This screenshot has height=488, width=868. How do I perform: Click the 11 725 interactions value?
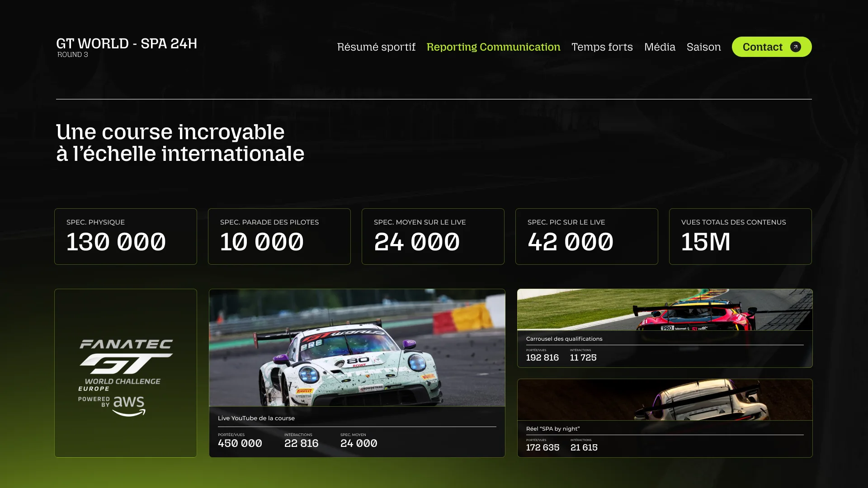tap(583, 358)
